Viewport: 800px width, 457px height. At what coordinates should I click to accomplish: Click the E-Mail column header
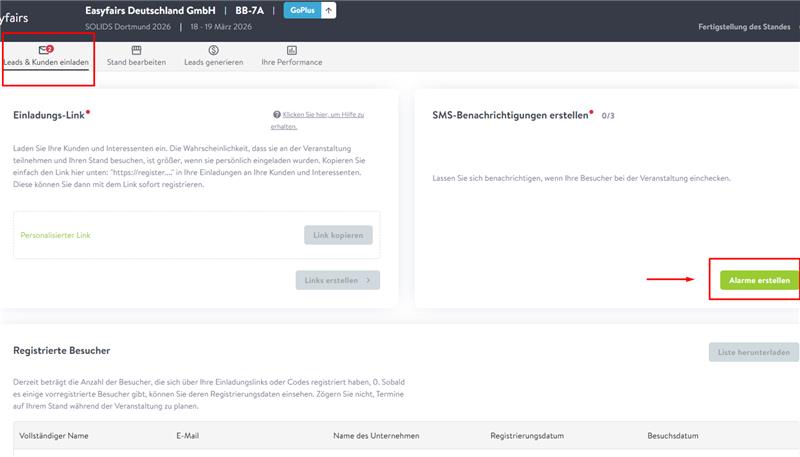coord(189,437)
